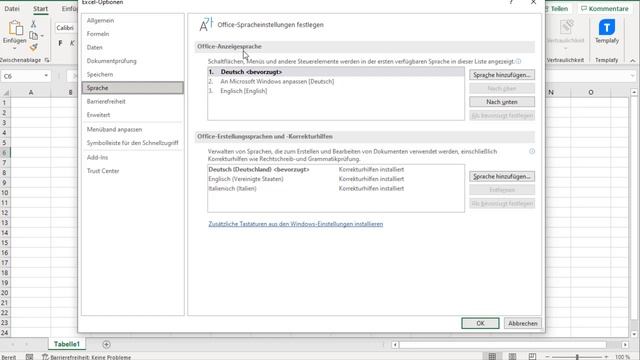Open the Name Box dropdown arrow

[46, 76]
